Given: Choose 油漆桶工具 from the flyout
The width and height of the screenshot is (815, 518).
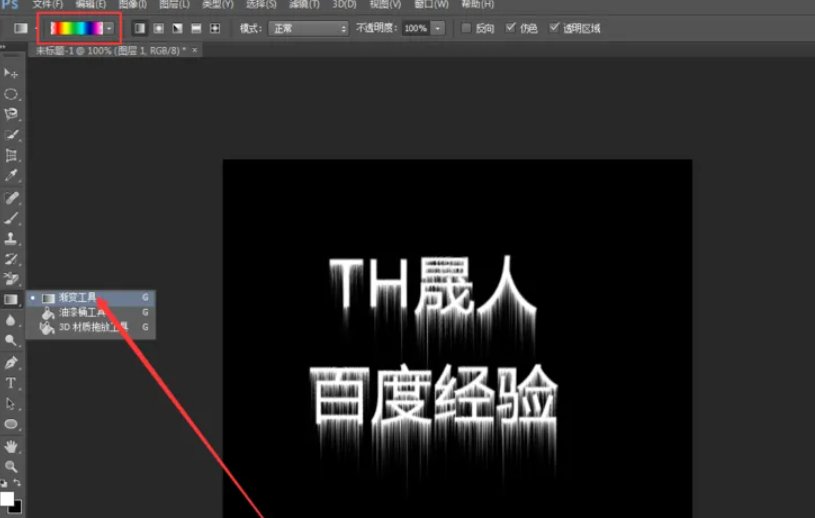Looking at the screenshot, I should click(x=90, y=312).
